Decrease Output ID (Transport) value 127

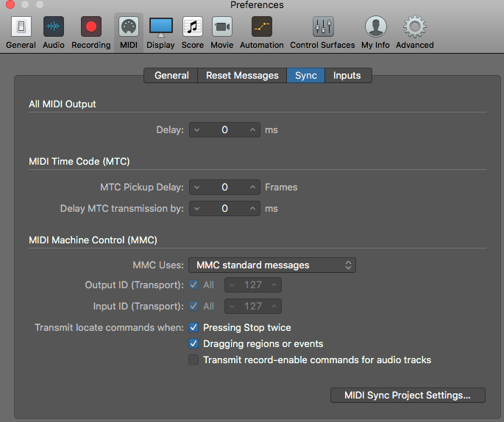coord(232,285)
